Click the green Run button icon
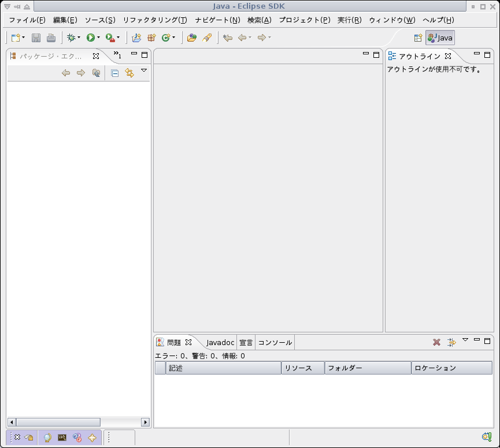The width and height of the screenshot is (500, 448). [91, 38]
